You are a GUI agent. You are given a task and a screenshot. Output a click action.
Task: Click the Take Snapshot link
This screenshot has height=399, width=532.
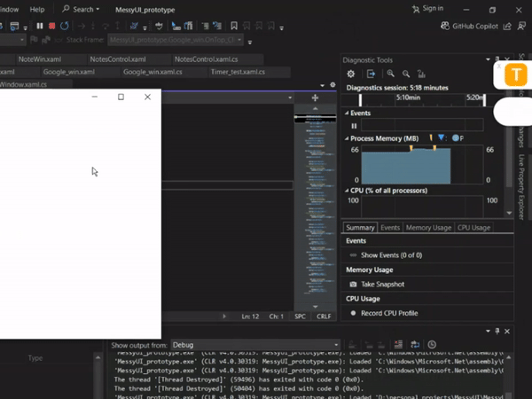pos(382,285)
